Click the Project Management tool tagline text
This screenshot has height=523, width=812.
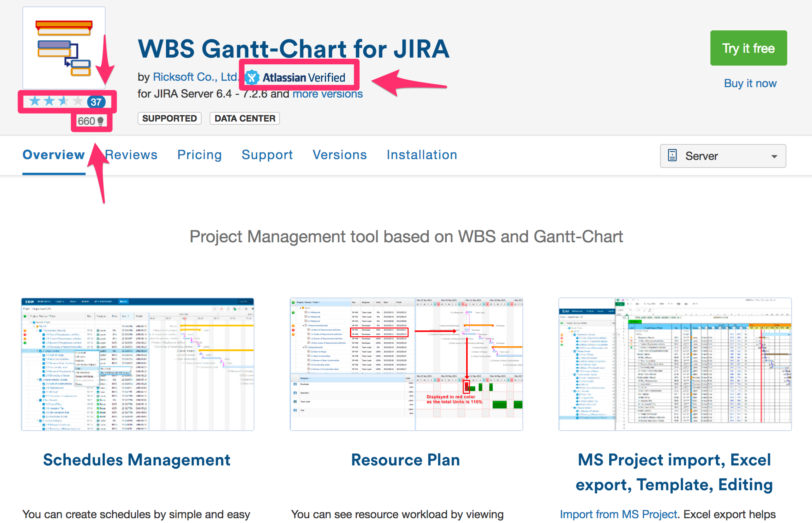[406, 237]
